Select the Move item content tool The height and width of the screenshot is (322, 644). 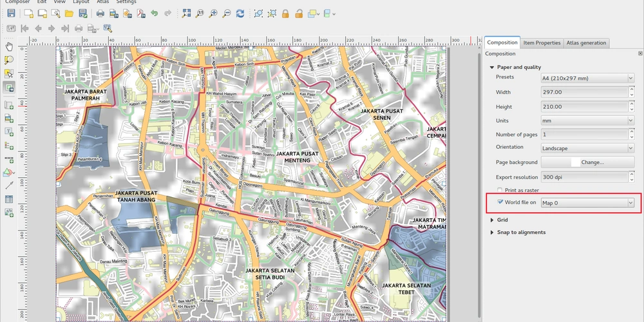[9, 87]
